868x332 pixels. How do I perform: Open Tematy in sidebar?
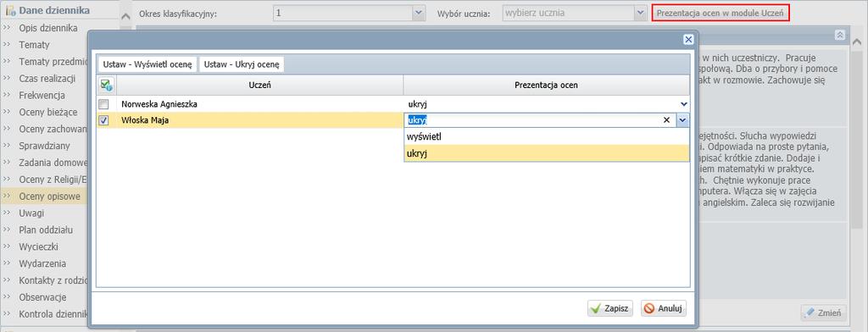point(34,45)
